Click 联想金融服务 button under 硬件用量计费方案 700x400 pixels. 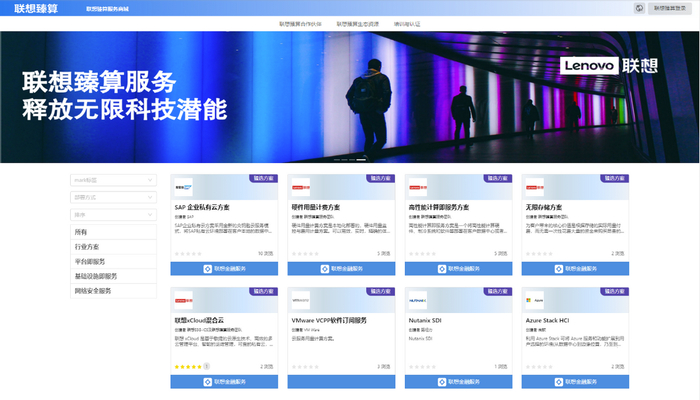[x=341, y=269]
